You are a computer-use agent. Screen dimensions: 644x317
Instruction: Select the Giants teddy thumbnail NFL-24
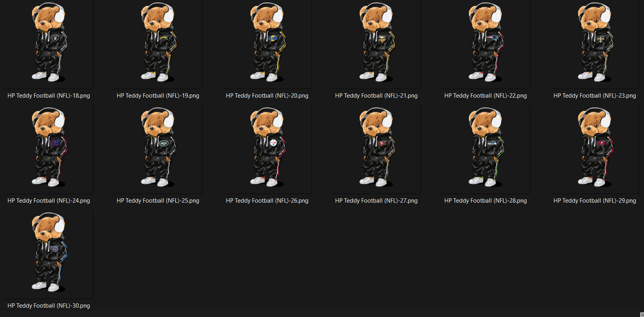click(49, 148)
